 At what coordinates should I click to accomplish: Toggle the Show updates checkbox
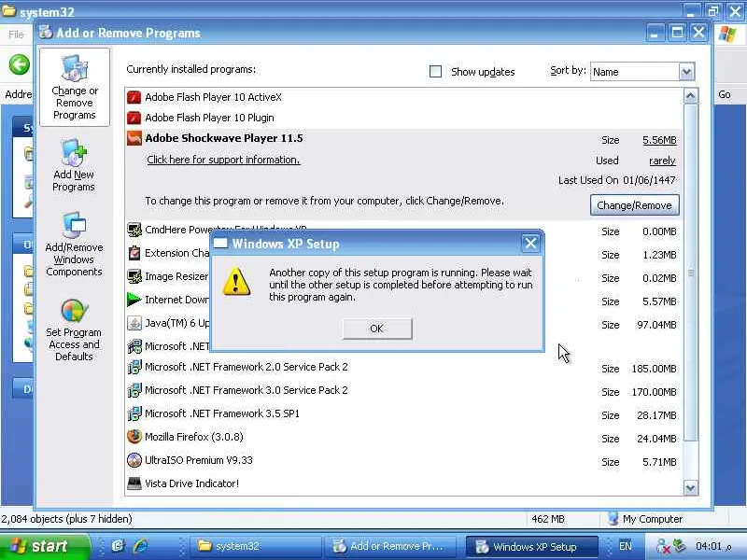tap(435, 72)
